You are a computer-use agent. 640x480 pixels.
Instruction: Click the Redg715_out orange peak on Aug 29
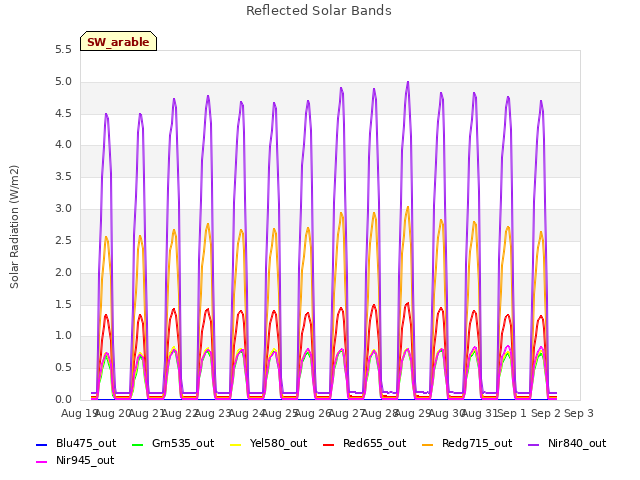408,207
